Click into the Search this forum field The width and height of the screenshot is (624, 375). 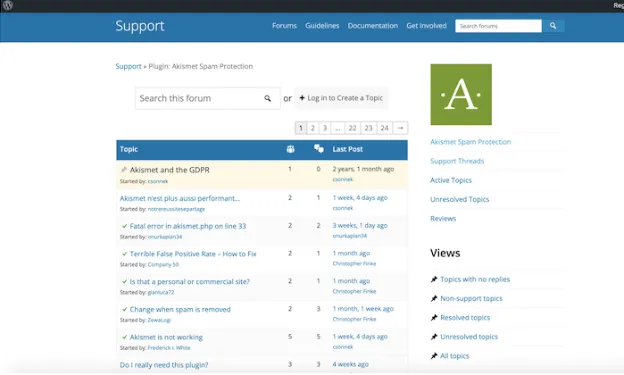pyautogui.click(x=199, y=98)
